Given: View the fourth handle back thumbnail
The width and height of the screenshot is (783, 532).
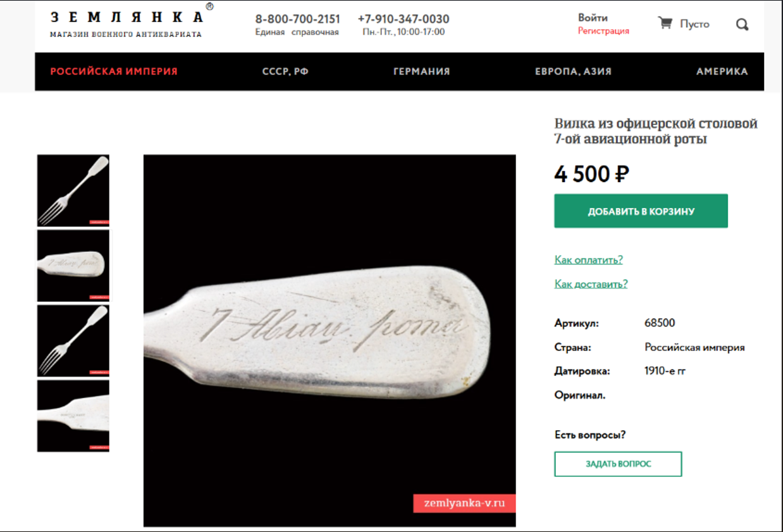Looking at the screenshot, I should (73, 416).
